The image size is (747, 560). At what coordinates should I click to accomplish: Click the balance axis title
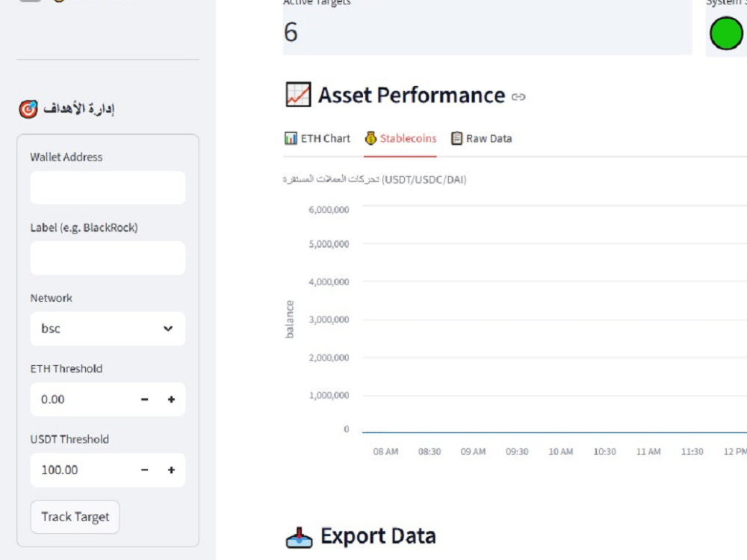tap(290, 320)
